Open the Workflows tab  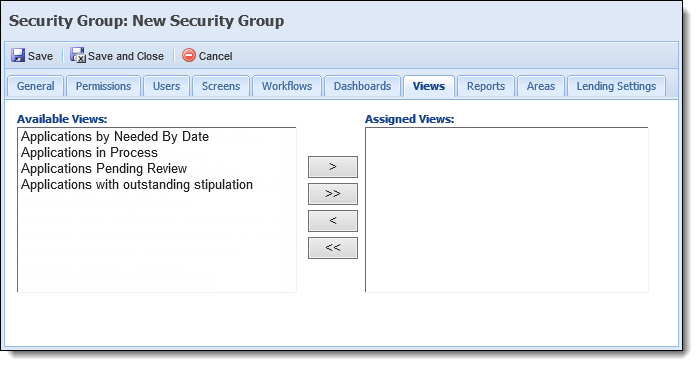pyautogui.click(x=287, y=86)
